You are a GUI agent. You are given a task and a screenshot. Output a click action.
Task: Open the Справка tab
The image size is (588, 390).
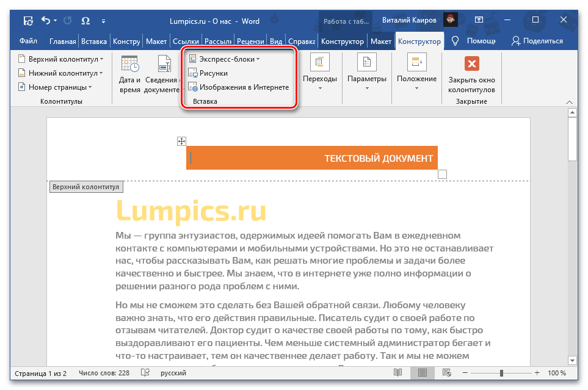[x=301, y=42]
